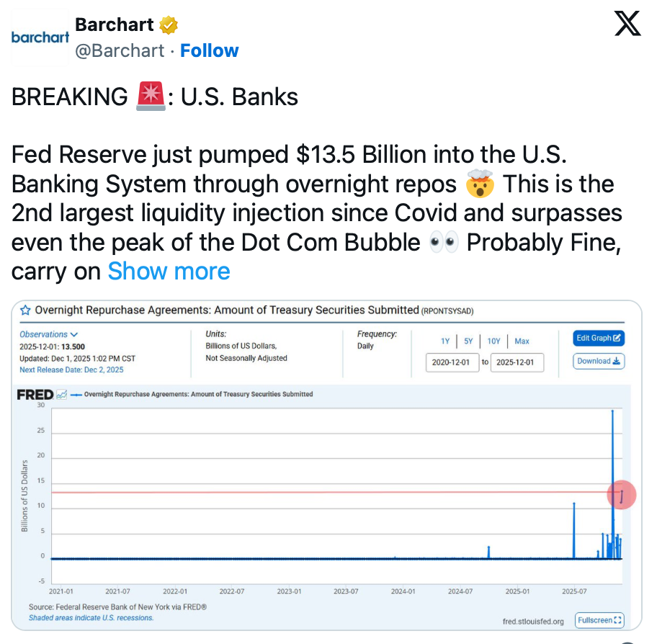Open the chart in Fullscreen
This screenshot has height=644, width=657.
coord(599,620)
